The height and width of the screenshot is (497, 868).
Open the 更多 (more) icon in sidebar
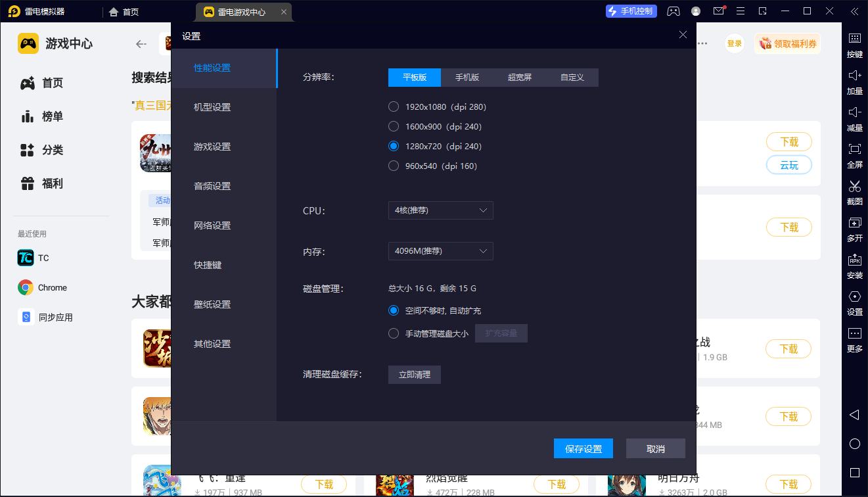(854, 340)
